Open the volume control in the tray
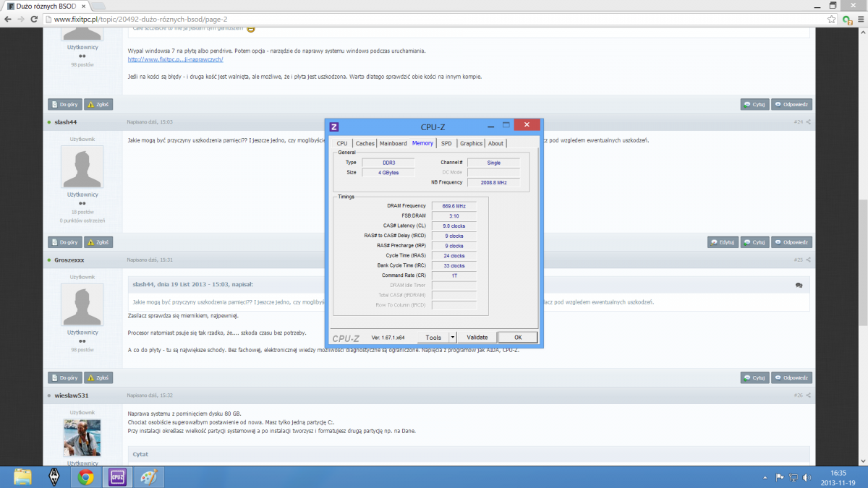The image size is (868, 488). coord(805,477)
